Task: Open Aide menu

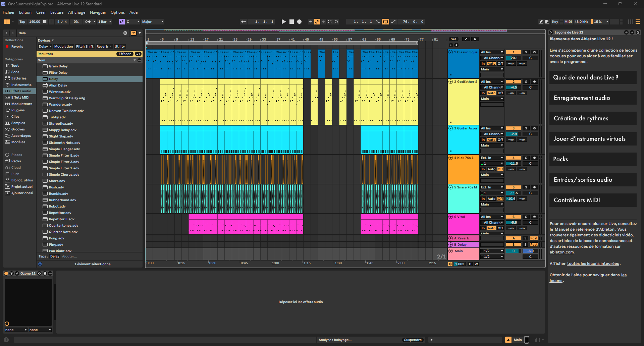Action: 133,12
